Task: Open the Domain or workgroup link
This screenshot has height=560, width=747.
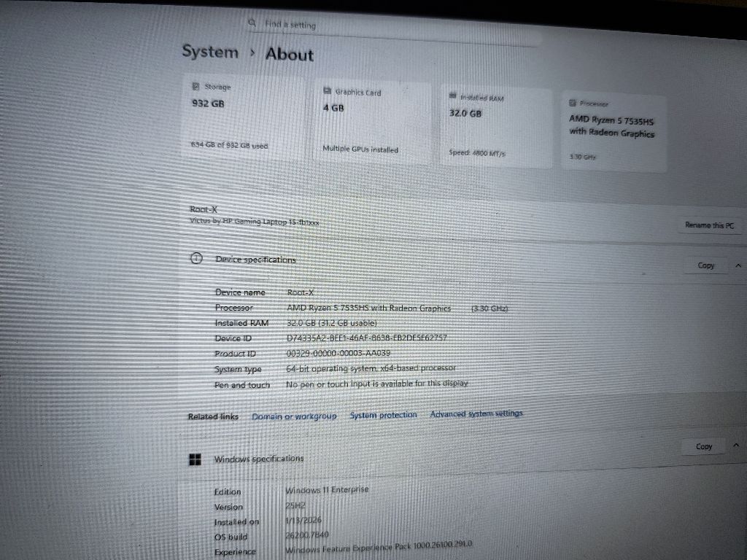Action: point(294,416)
